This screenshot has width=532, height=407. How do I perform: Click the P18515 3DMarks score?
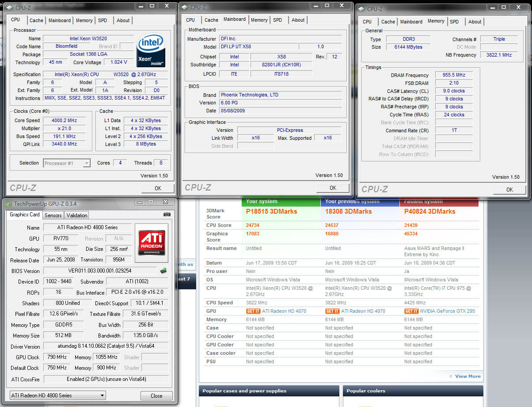271,211
